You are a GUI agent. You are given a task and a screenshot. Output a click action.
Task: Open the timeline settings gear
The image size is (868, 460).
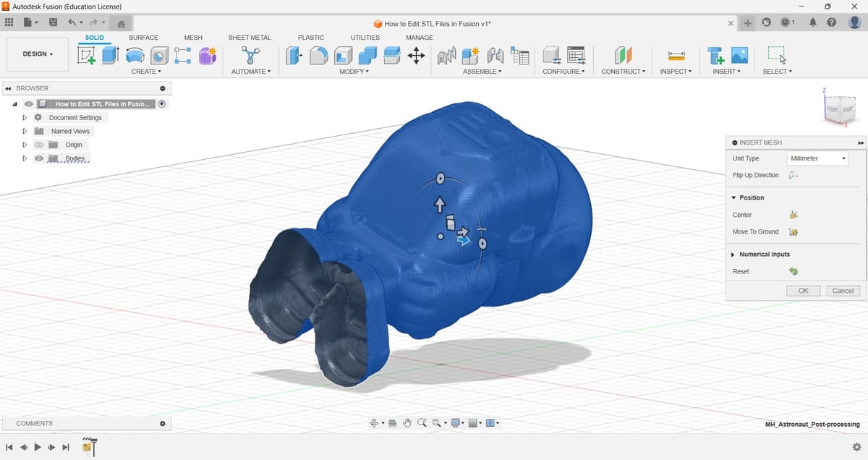tap(856, 447)
